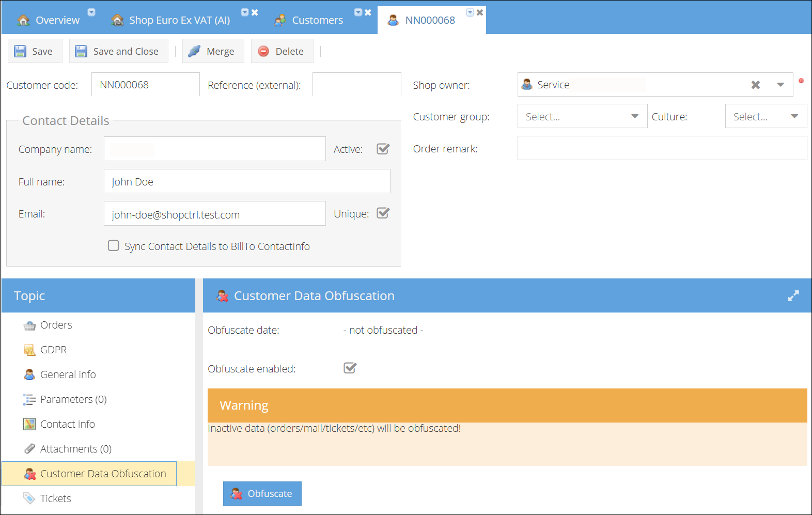Click the Merge toolbar icon
Screen dimensions: 812x515
point(195,51)
